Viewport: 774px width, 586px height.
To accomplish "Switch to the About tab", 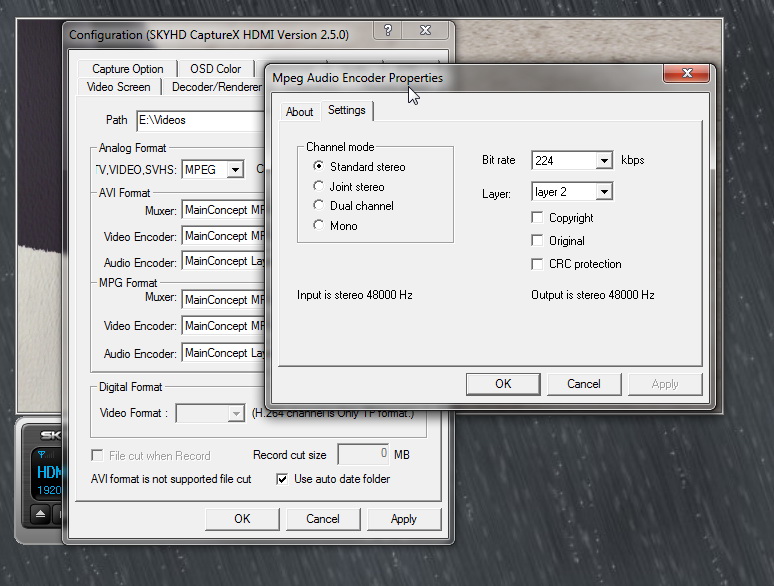I will tap(299, 112).
